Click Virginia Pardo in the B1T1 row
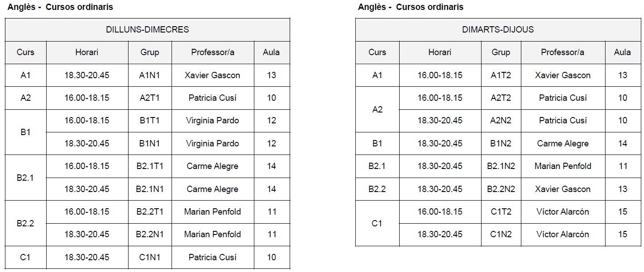The image size is (644, 272). pos(212,121)
